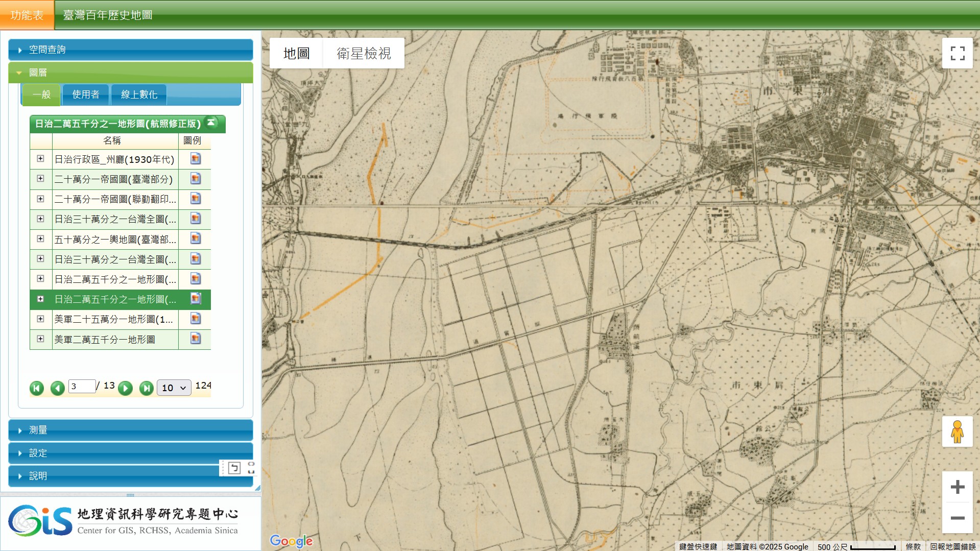Switch to the 使用者 tab
Image resolution: width=980 pixels, height=551 pixels.
[85, 94]
